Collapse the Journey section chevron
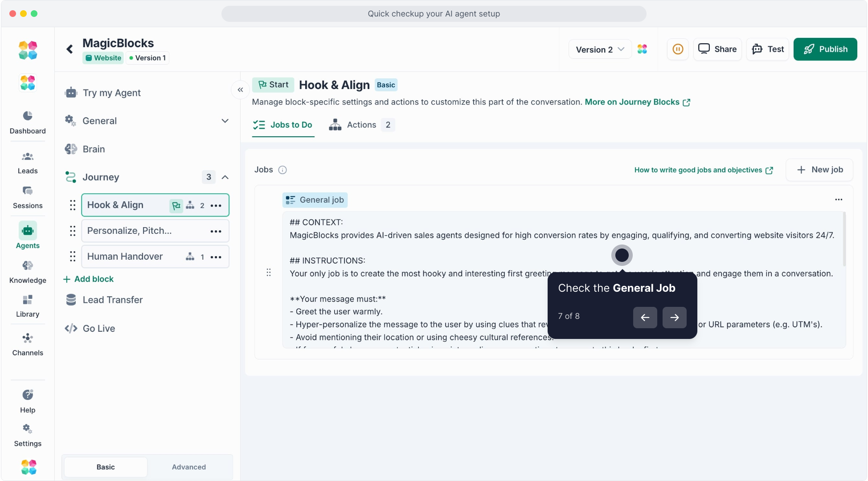 (225, 177)
